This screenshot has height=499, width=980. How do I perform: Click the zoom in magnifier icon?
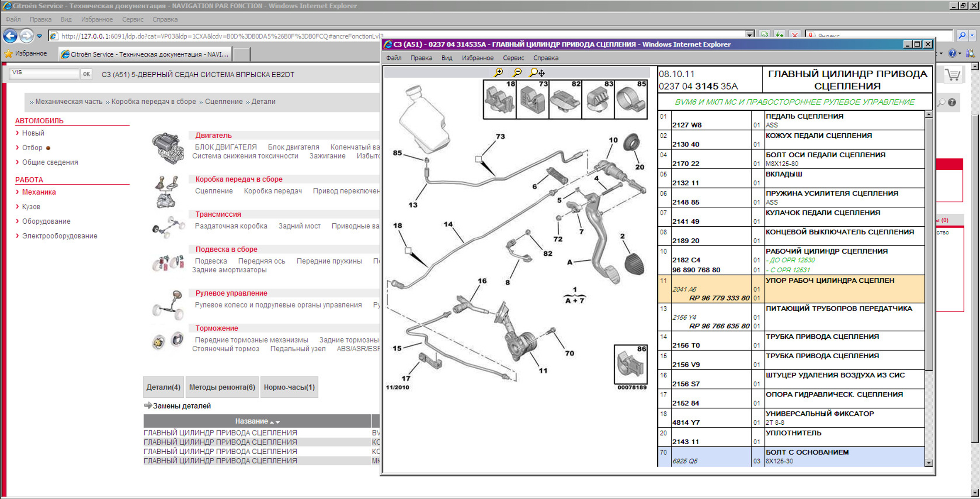pos(498,72)
